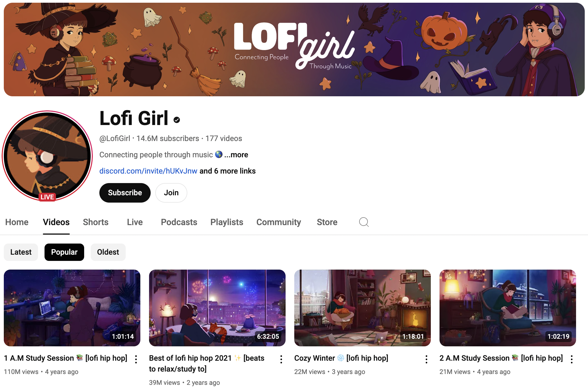
Task: Play the Cozy Winter video thumbnail
Action: pos(362,308)
